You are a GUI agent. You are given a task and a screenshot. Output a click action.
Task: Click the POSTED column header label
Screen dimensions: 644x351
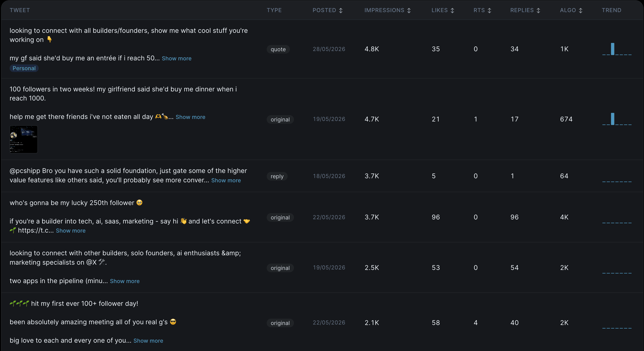[324, 10]
